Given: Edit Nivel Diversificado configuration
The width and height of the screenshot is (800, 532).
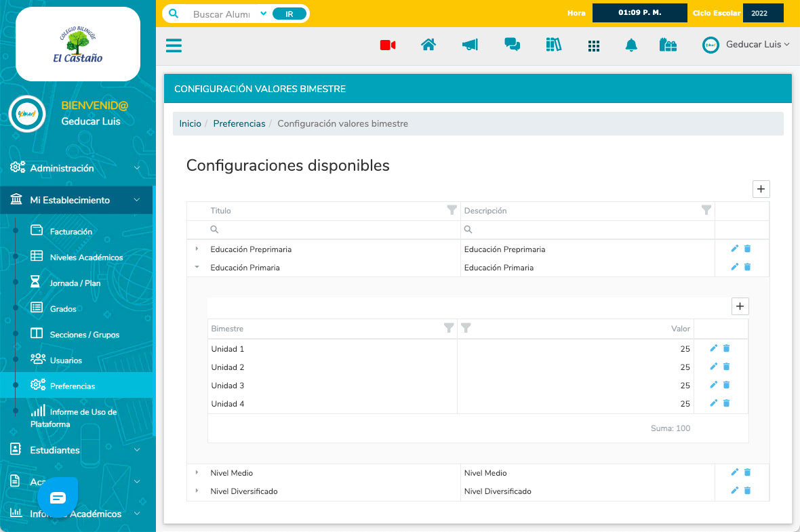Looking at the screenshot, I should pyautogui.click(x=735, y=491).
